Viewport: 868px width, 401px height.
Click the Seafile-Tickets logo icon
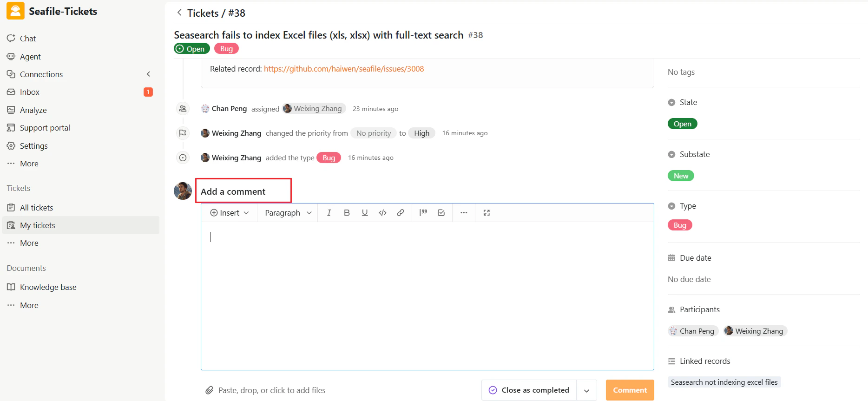pyautogui.click(x=15, y=11)
